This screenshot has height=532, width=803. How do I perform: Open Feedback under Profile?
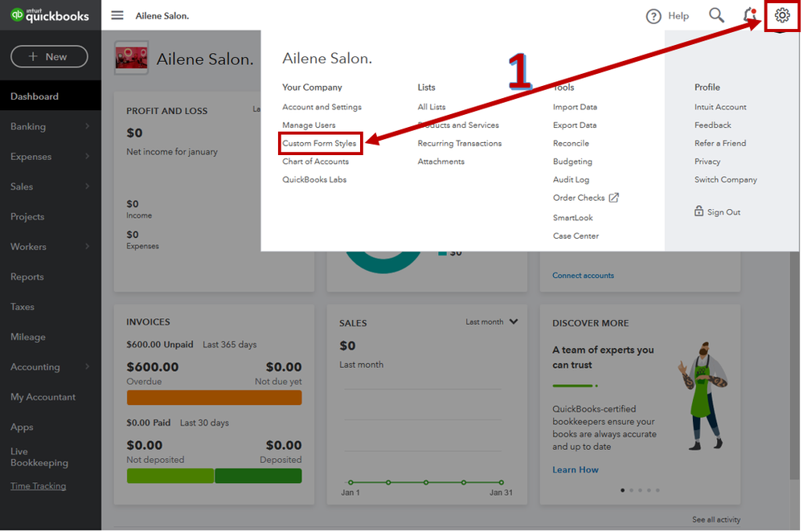[x=715, y=125]
